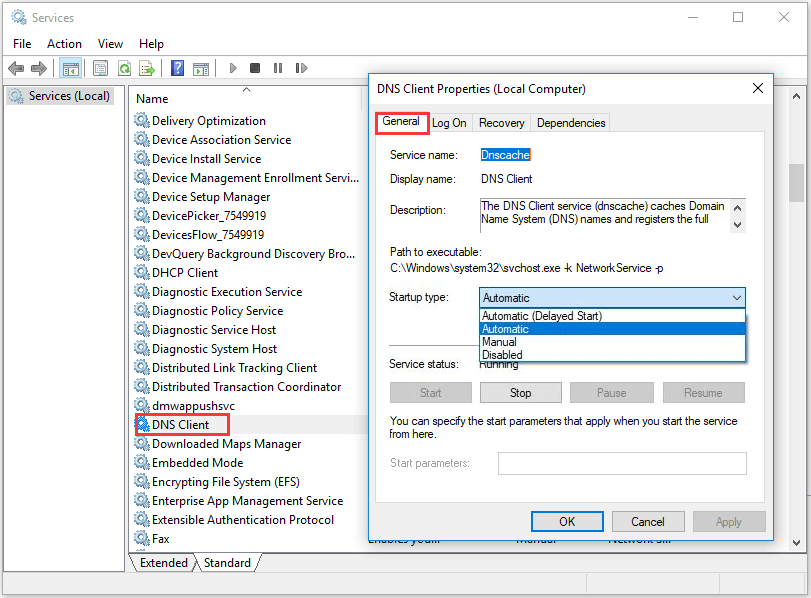The height and width of the screenshot is (598, 811).
Task: Click the Stop button in the dialog
Action: pyautogui.click(x=520, y=393)
